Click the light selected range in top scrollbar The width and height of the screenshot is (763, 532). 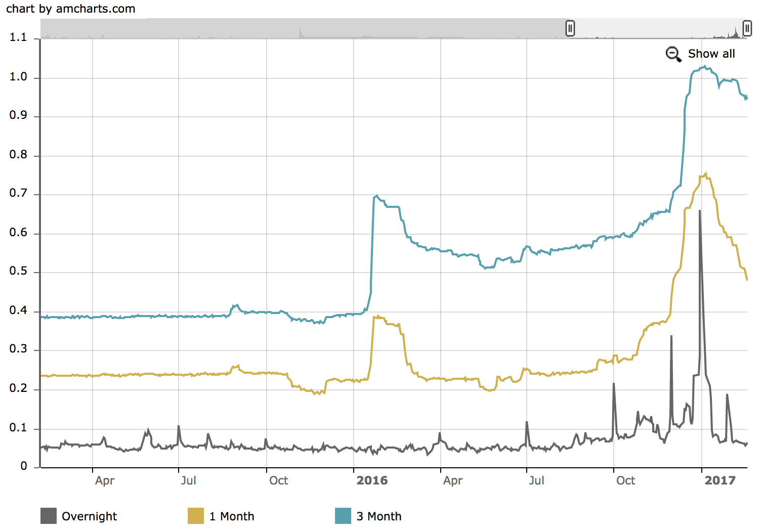click(x=658, y=28)
